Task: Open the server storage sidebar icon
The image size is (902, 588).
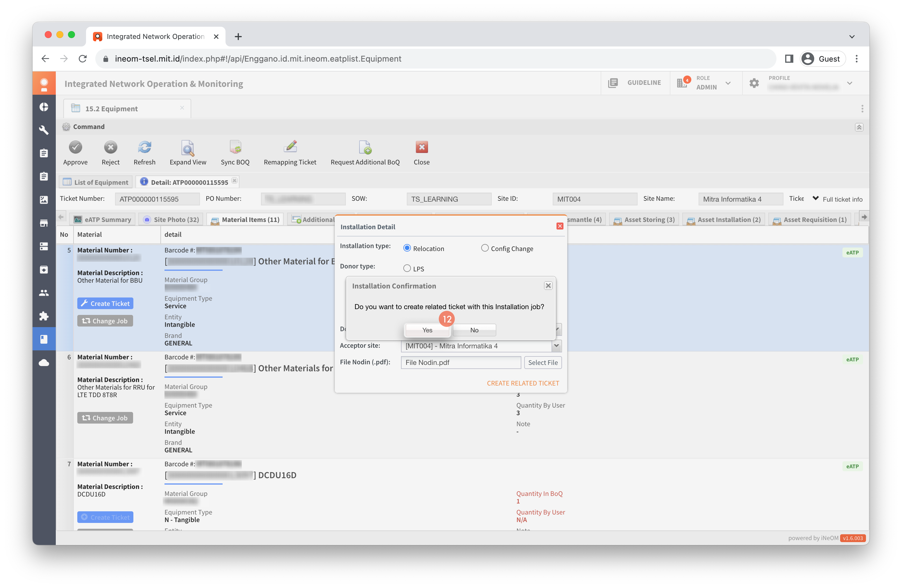Action: point(44,246)
